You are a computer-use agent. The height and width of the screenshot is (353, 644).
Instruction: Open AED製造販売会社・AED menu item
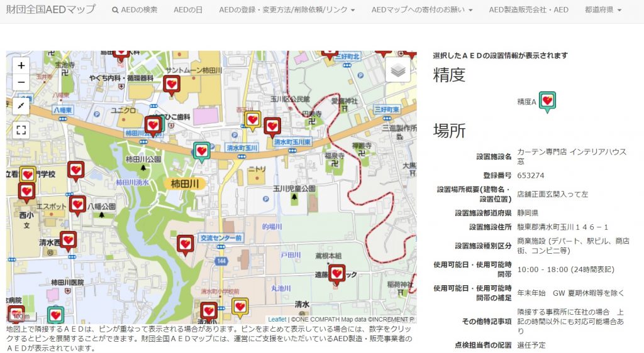click(528, 10)
